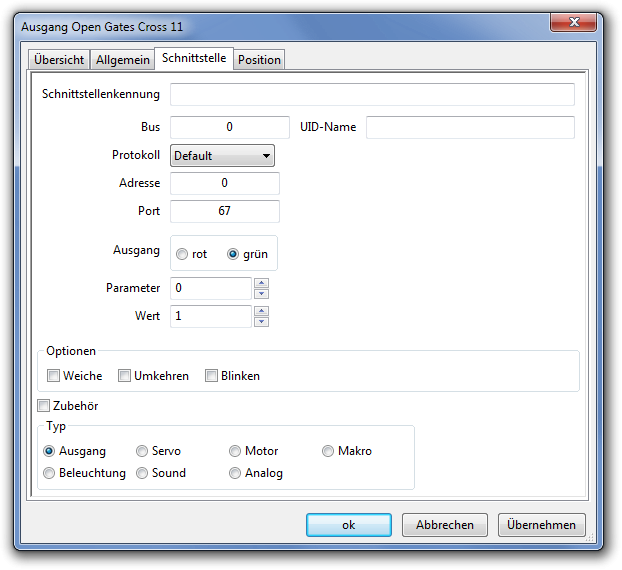Choose Servo as the type
Screen dimensions: 622x570
click(x=143, y=451)
